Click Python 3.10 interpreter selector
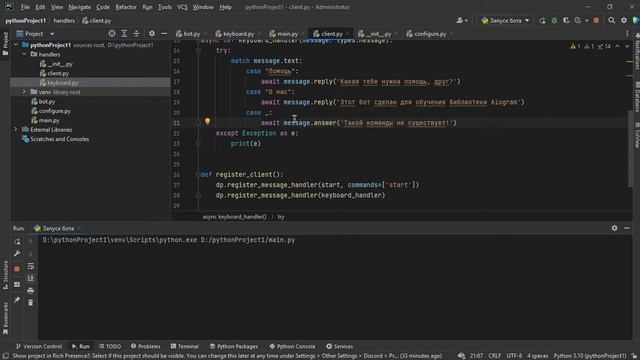This screenshot has height=360, width=640. pyautogui.click(x=590, y=356)
